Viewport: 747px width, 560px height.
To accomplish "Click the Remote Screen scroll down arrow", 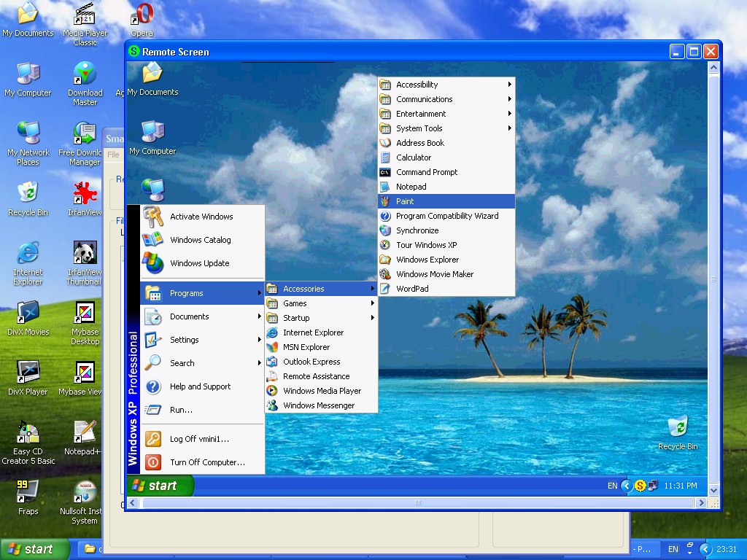I will (713, 490).
